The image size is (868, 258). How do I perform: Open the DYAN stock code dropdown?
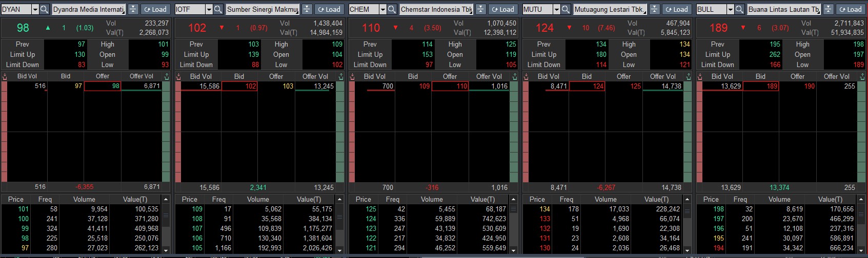[x=35, y=9]
